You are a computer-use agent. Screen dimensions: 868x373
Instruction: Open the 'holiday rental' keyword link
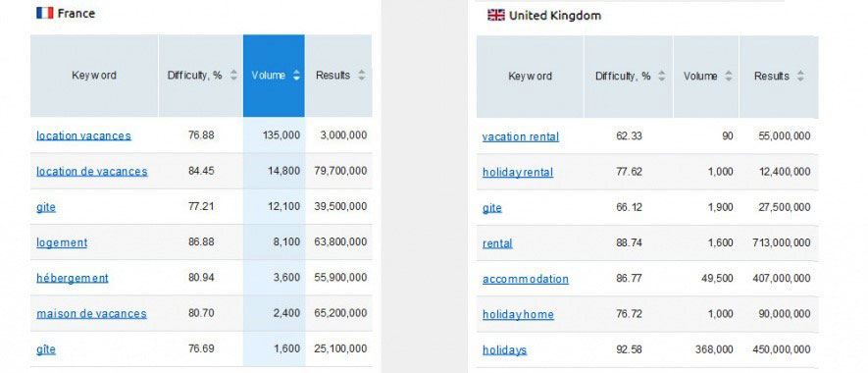[x=518, y=172]
